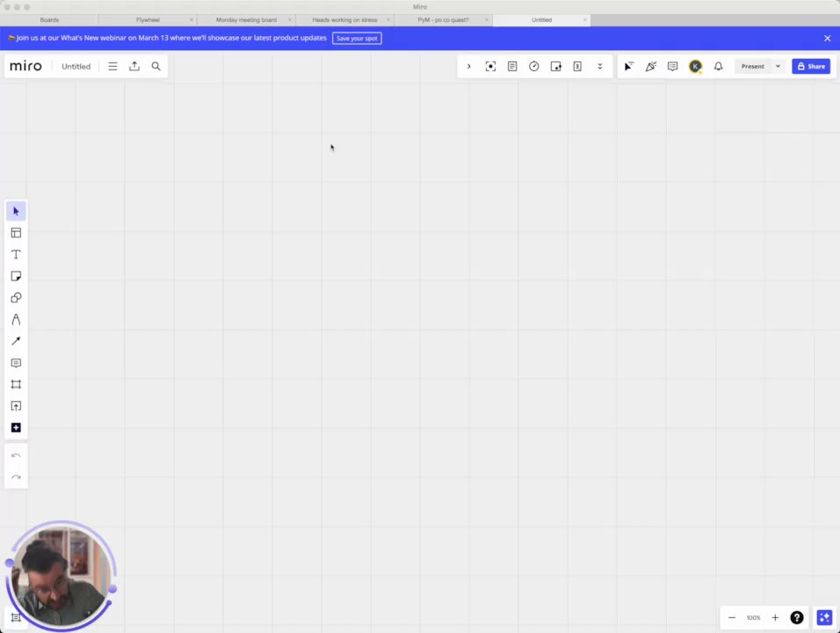Select the Pen drawing tool
840x633 pixels.
[x=16, y=319]
